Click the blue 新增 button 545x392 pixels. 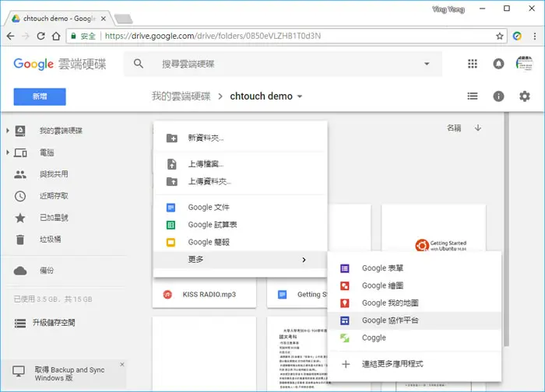[x=40, y=96]
